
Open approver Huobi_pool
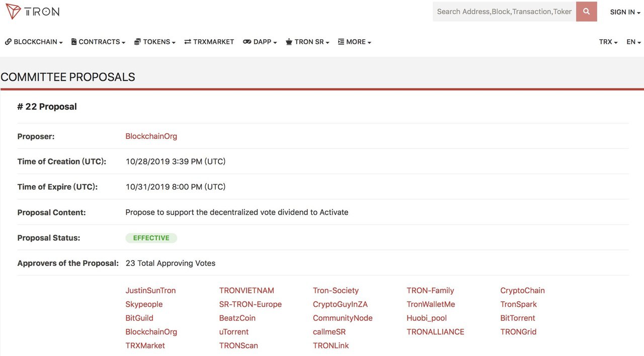click(x=427, y=318)
